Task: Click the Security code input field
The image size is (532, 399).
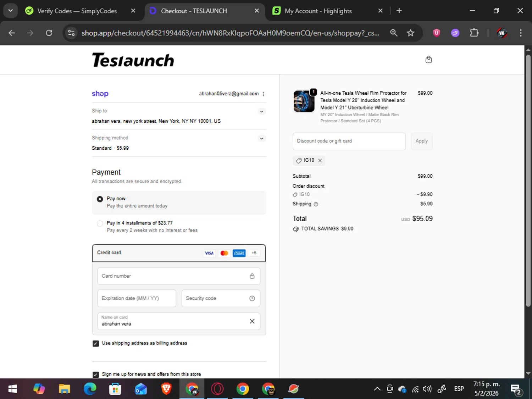Action: pos(221,298)
